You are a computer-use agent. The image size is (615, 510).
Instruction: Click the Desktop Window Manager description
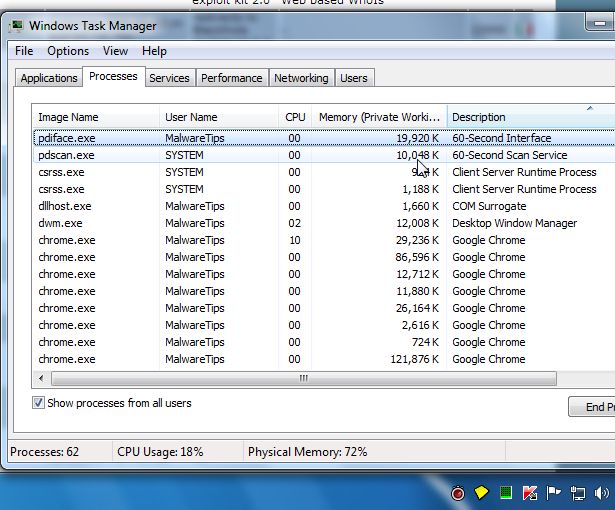point(514,223)
